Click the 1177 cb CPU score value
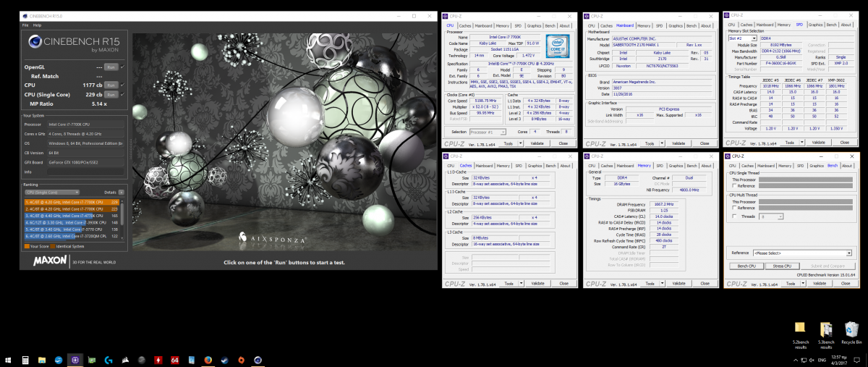868x367 pixels. tap(93, 85)
